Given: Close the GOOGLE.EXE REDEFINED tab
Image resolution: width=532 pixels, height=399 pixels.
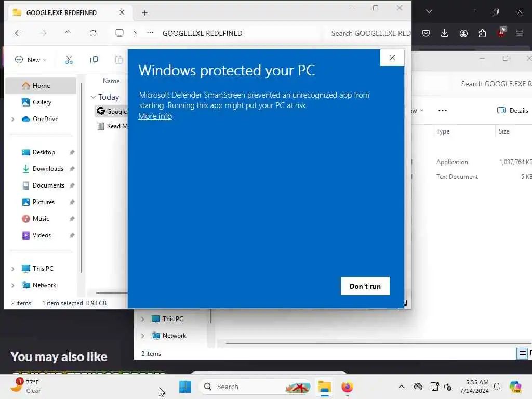Looking at the screenshot, I should click(122, 12).
